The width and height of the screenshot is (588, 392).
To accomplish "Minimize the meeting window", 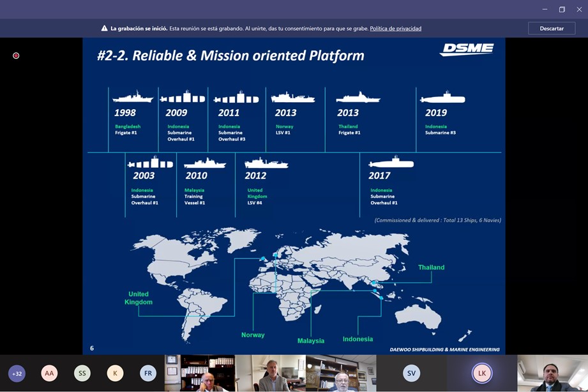I will click(x=545, y=10).
